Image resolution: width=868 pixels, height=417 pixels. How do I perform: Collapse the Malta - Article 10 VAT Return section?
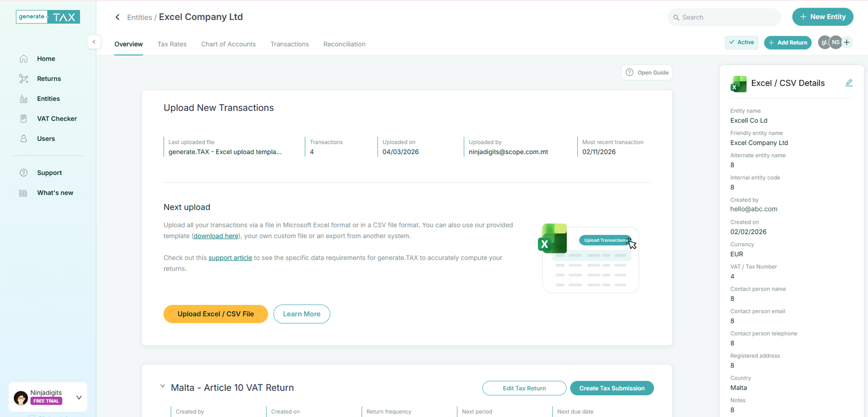tap(163, 387)
